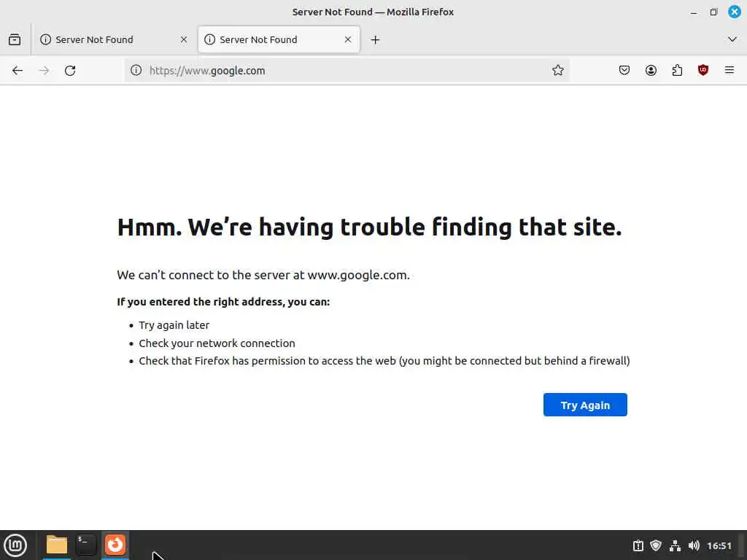Launch the terminal from taskbar

pos(86,545)
